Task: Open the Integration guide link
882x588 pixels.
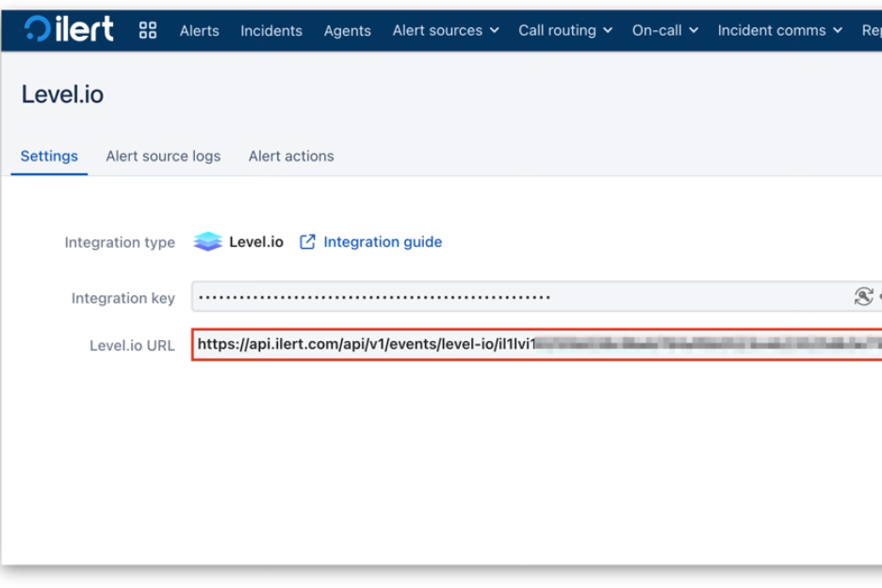Action: pos(383,242)
